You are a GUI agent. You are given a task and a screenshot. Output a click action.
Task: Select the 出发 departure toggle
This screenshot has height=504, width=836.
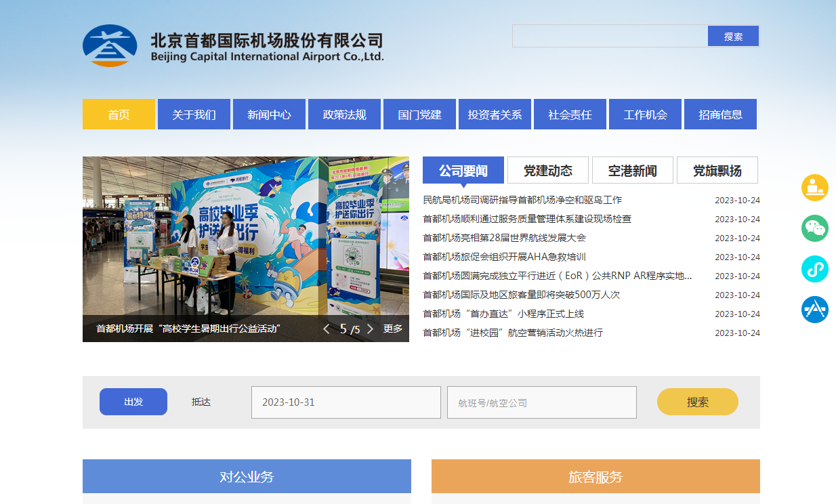133,402
